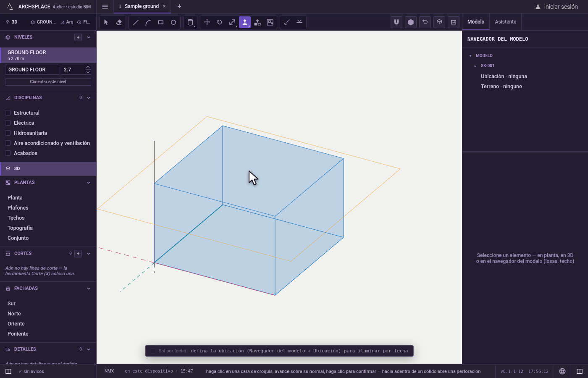
Task: Toggle the Sol por fecha checkbox
Action: 153,351
